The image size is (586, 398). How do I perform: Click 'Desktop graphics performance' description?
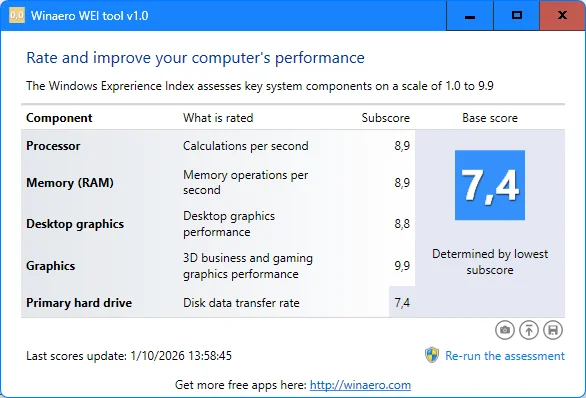(229, 224)
